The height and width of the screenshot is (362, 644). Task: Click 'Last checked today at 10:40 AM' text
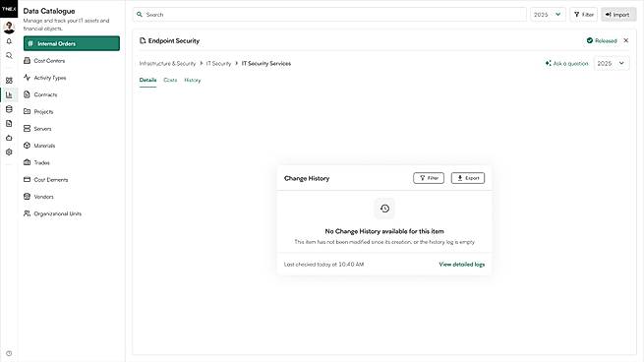(x=324, y=265)
